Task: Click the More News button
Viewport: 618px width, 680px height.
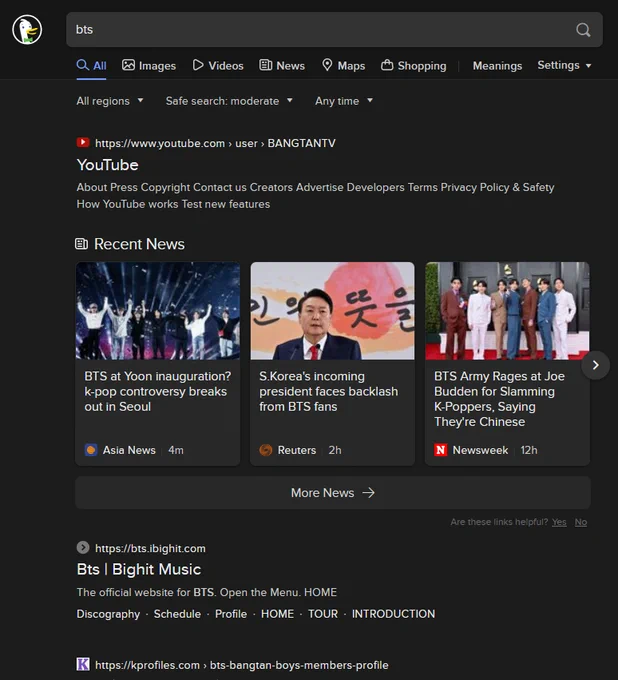Action: [x=333, y=493]
